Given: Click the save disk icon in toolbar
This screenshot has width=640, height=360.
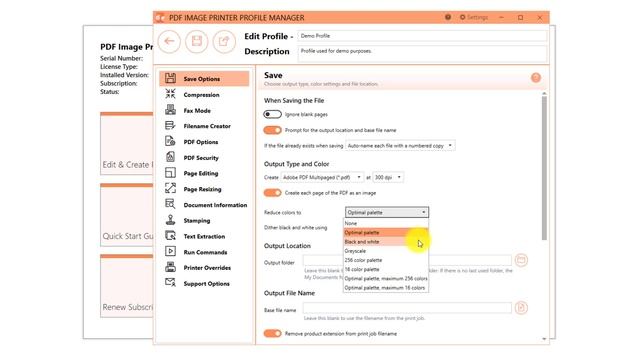Looking at the screenshot, I should click(197, 41).
